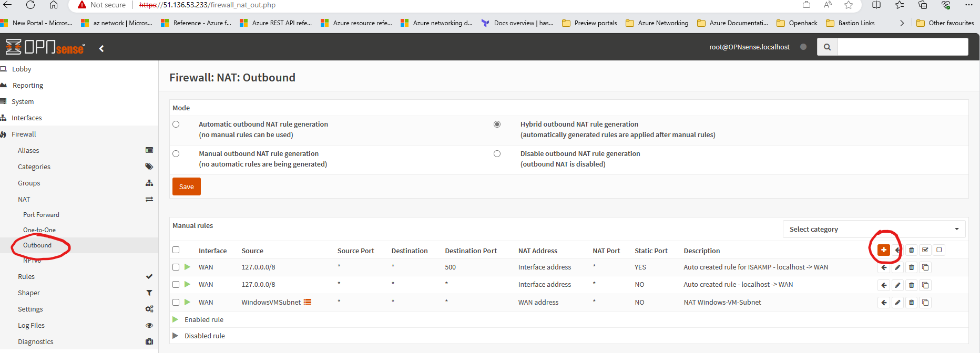Move selected rules before ISAKMP rule
Viewport: 980px width, 353px height.
[x=884, y=267]
